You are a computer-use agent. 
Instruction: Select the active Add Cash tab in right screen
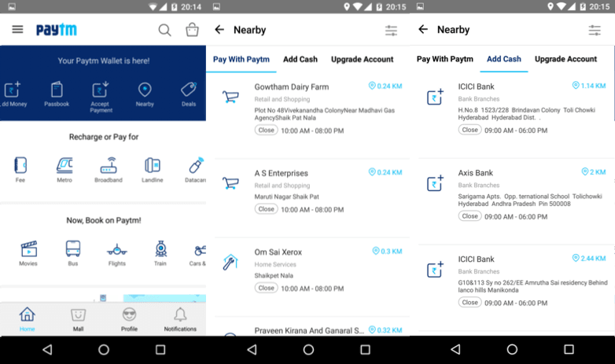[504, 59]
